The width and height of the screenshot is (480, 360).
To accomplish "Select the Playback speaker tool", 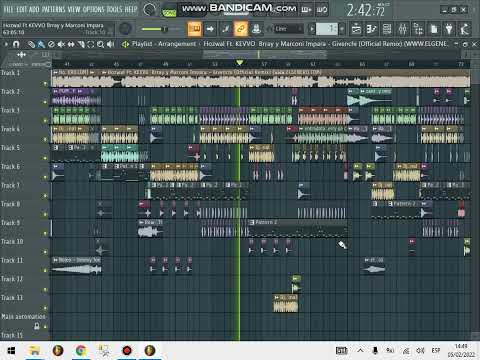I will (110, 44).
